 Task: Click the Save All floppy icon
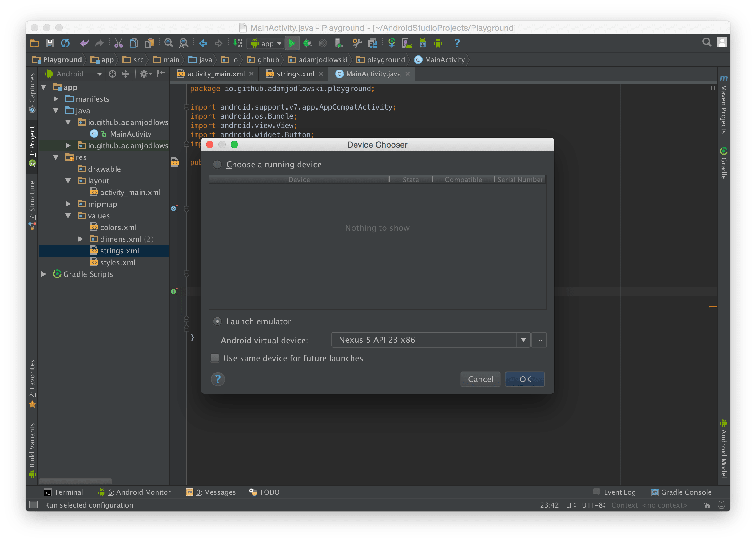click(x=50, y=43)
